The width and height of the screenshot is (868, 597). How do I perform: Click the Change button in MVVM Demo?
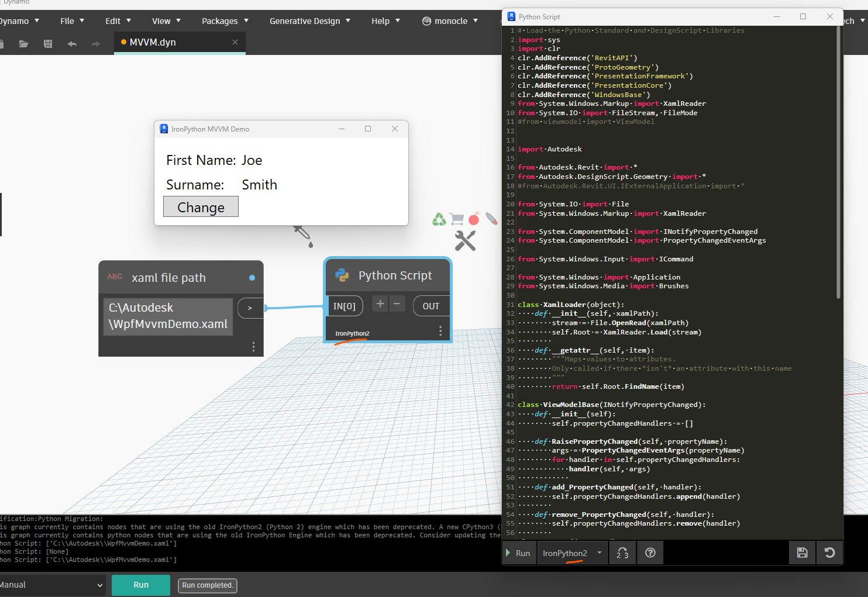(x=201, y=207)
